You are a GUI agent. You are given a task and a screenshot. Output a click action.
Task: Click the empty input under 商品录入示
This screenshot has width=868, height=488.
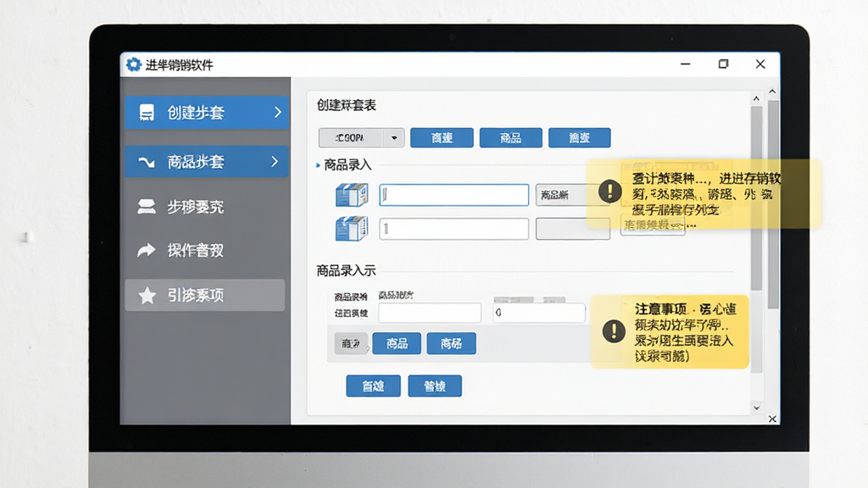pyautogui.click(x=430, y=313)
